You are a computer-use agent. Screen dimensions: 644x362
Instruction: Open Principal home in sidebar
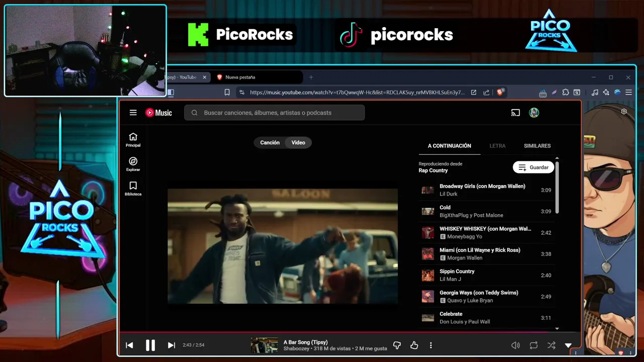pyautogui.click(x=133, y=140)
